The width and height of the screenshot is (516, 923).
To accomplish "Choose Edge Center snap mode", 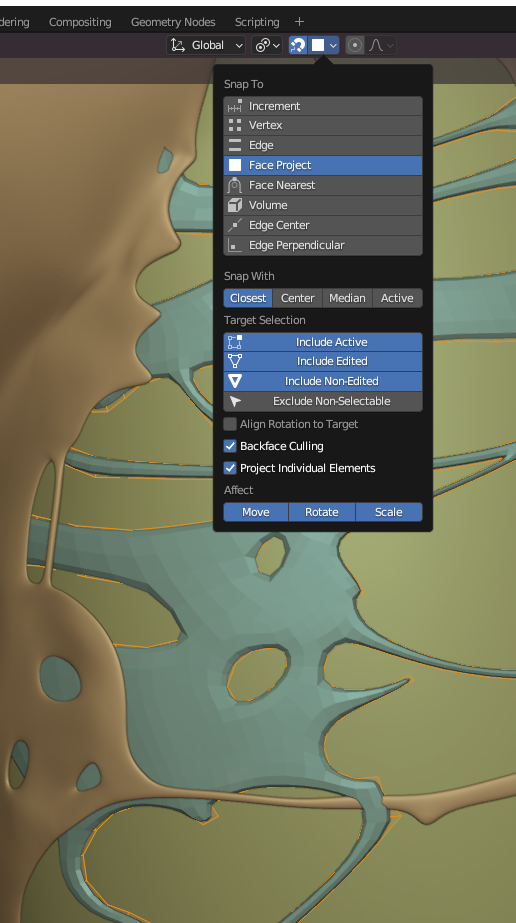I will [323, 225].
